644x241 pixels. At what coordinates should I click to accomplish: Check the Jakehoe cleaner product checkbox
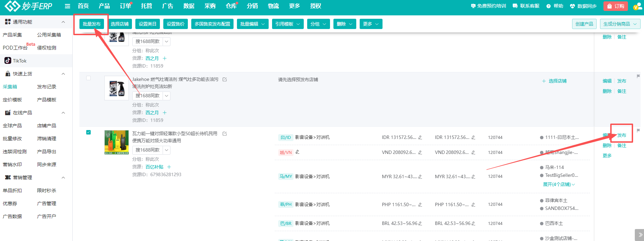point(89,78)
